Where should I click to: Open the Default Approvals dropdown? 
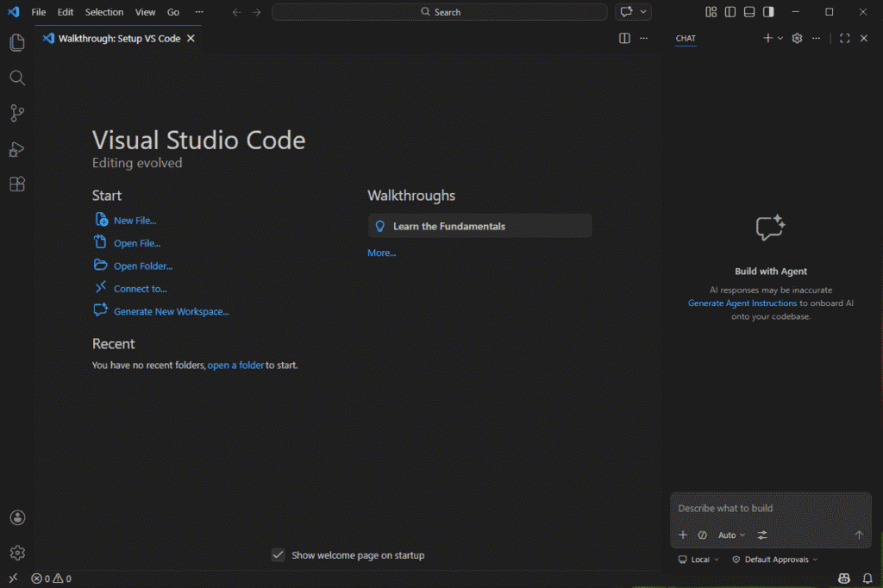click(x=774, y=560)
